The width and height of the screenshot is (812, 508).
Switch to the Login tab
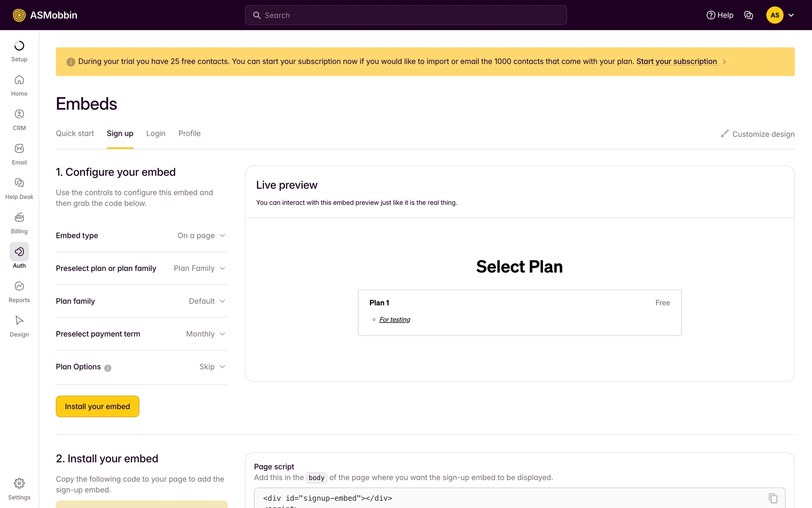156,133
